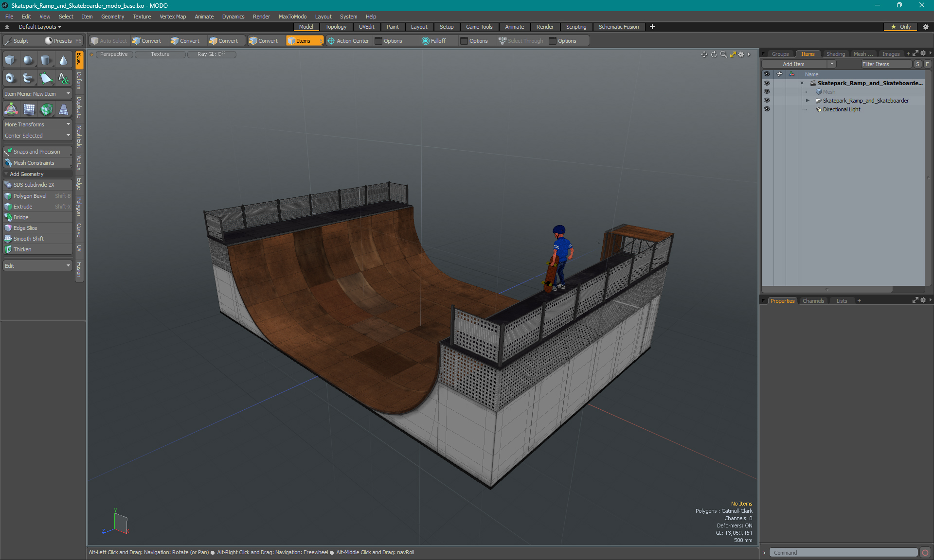Click the SDS Subdivide 2X tool
Screen dimensions: 934x560
click(x=37, y=185)
